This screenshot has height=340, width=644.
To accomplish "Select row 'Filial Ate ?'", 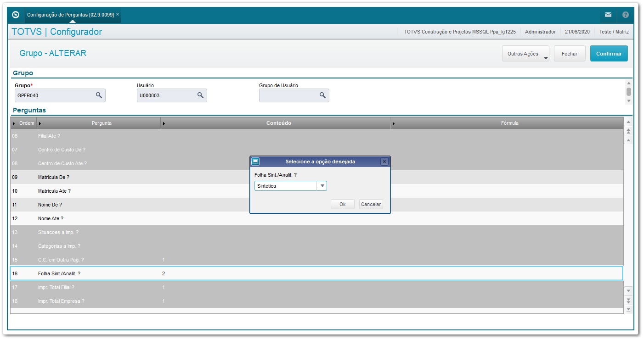I will coord(317,136).
